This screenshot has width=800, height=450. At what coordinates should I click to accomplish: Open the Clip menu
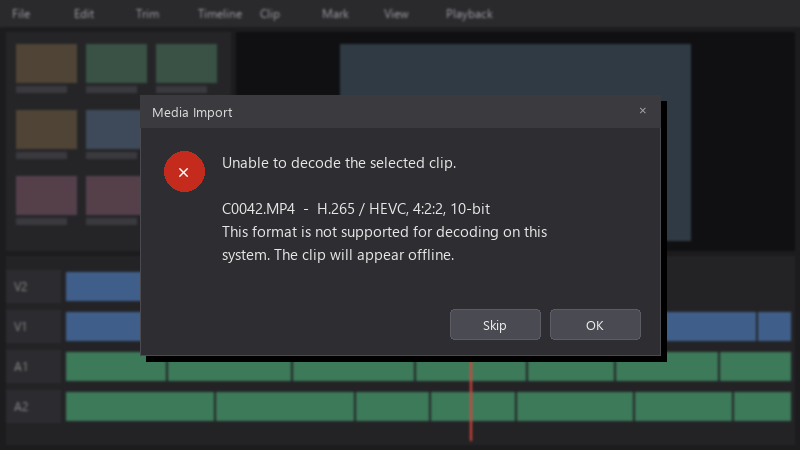[269, 14]
